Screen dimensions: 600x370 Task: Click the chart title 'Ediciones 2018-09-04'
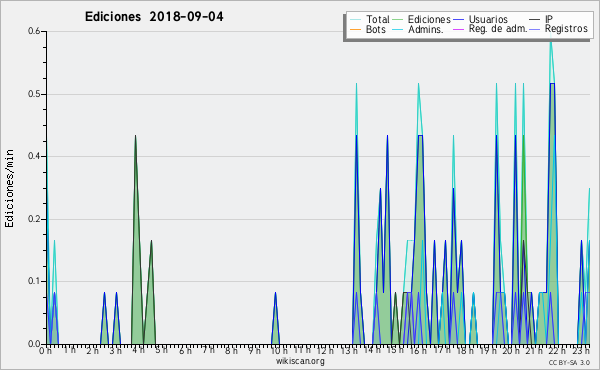point(154,17)
